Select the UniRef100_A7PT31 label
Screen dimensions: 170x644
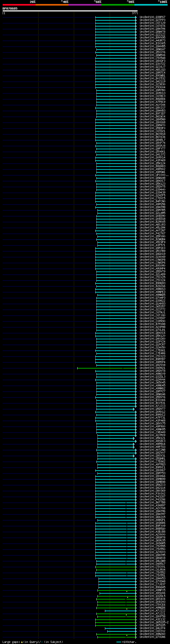[152, 418]
